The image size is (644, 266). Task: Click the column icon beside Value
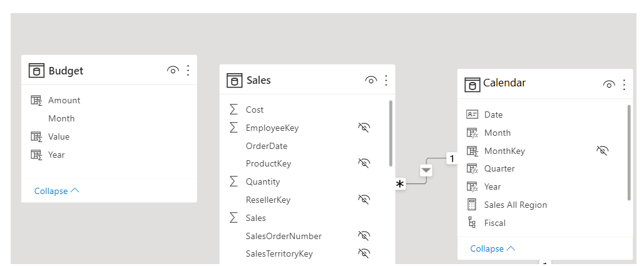(x=36, y=136)
